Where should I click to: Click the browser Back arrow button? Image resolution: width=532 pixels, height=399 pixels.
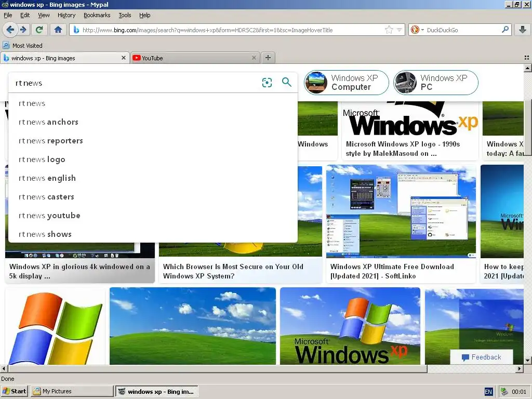[10, 30]
